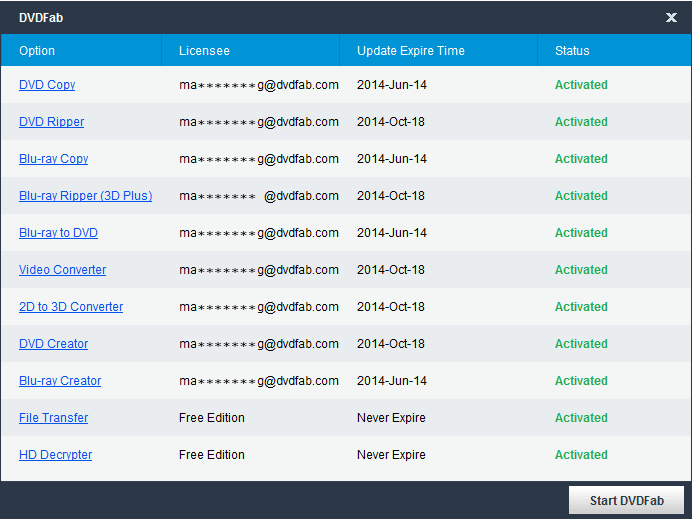This screenshot has width=692, height=520.
Task: Select the Blu-ray Creator expire date
Action: 392,381
